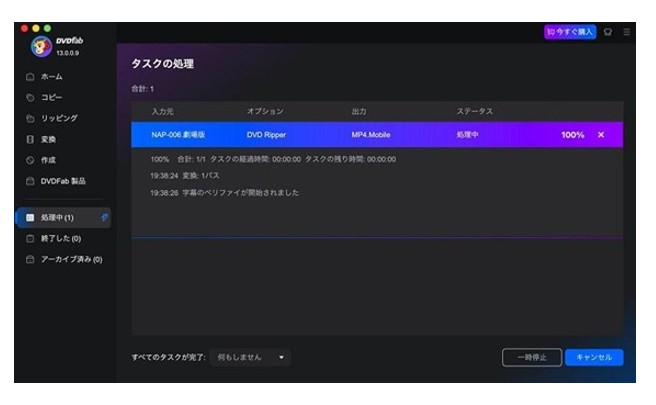The width and height of the screenshot is (656, 405).
Task: Click the DVDFab mascot logo
Action: (41, 46)
